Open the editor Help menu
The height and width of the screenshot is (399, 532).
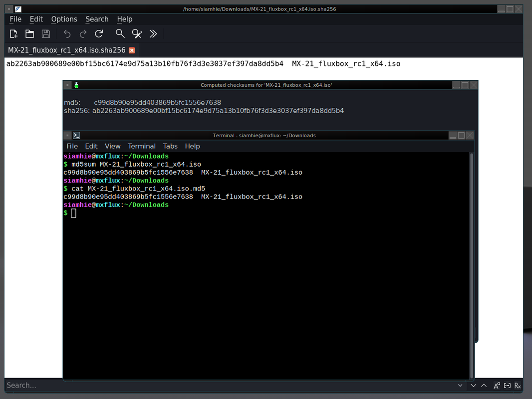pyautogui.click(x=125, y=19)
